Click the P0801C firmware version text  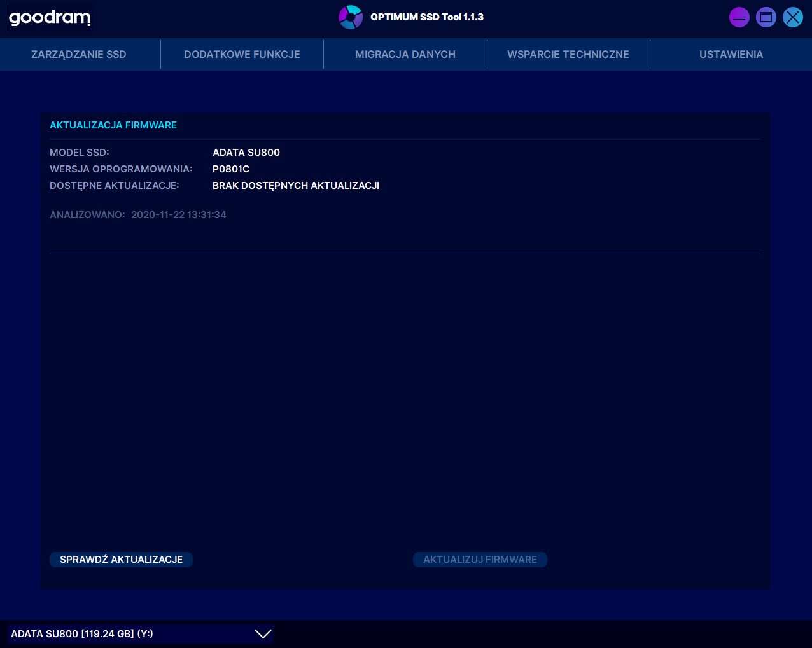point(231,169)
